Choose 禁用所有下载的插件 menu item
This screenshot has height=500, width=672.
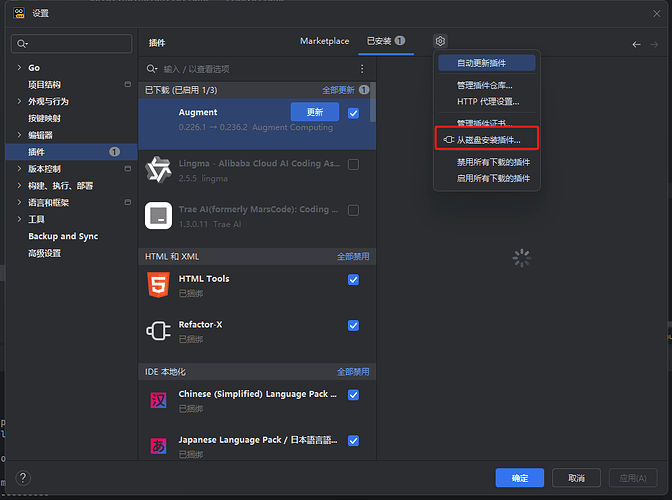(x=486, y=162)
